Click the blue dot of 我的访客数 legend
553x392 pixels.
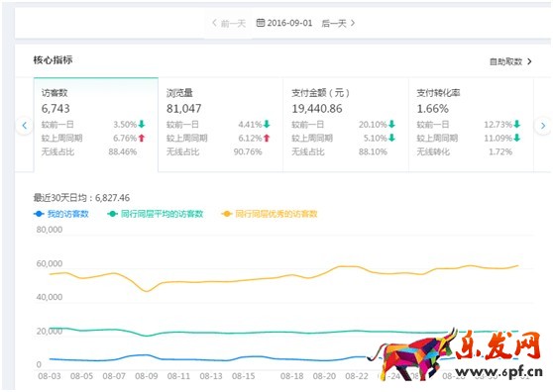[x=39, y=214]
